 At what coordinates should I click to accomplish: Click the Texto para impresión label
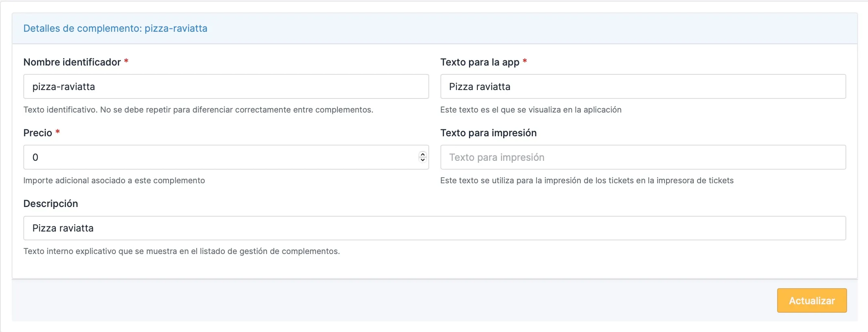(488, 133)
